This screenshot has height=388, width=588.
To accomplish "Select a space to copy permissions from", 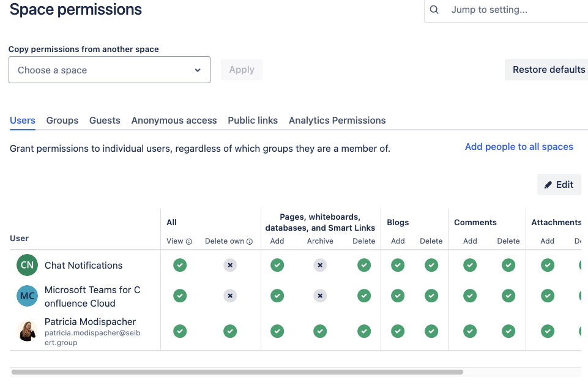I will click(109, 69).
